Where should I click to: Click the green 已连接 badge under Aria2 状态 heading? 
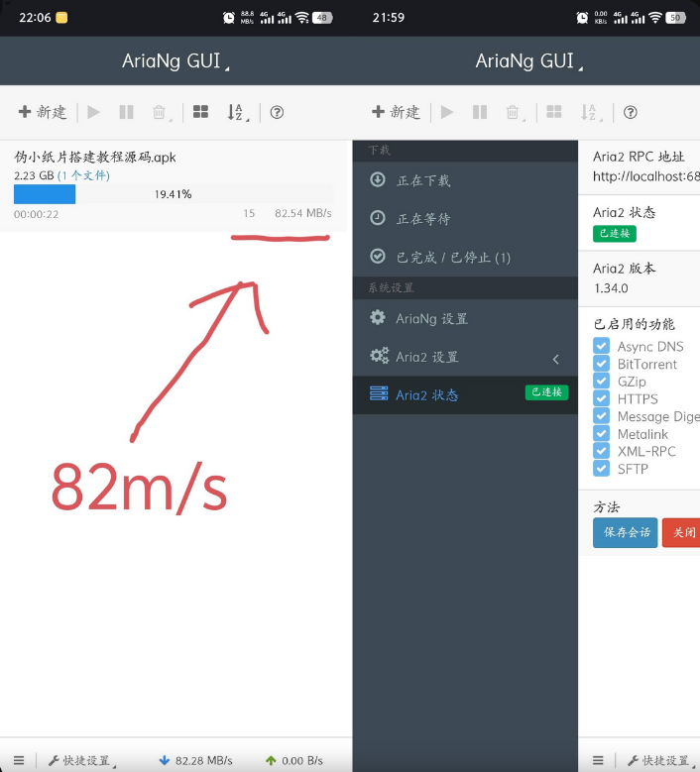615,233
